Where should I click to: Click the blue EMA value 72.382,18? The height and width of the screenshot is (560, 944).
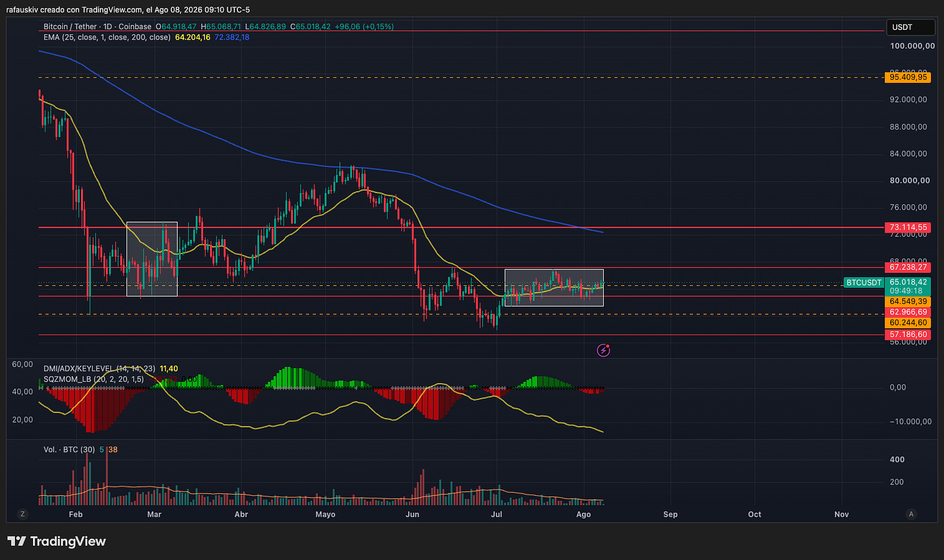[x=231, y=38]
